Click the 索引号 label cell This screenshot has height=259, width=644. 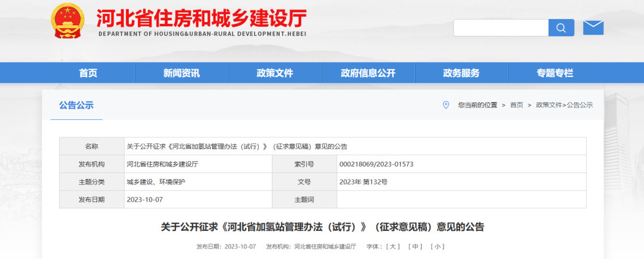click(x=304, y=164)
